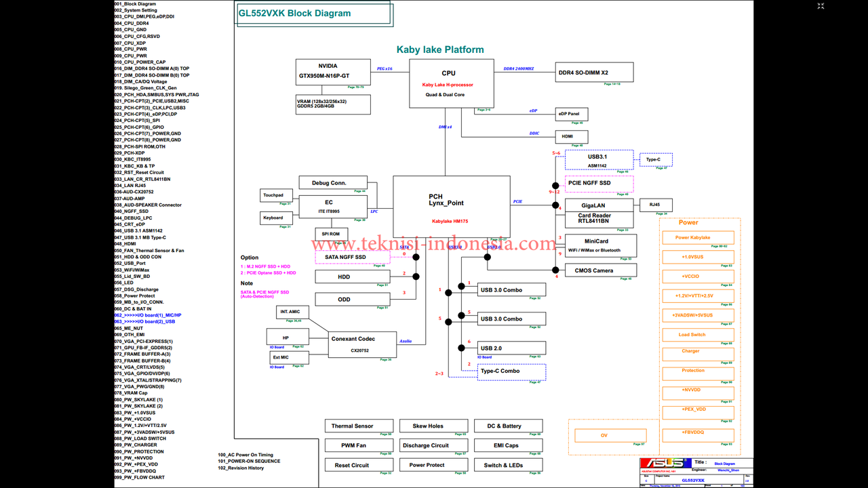Select '070_VGA_PCI-EXPRESS(1)' index entry

[143, 341]
